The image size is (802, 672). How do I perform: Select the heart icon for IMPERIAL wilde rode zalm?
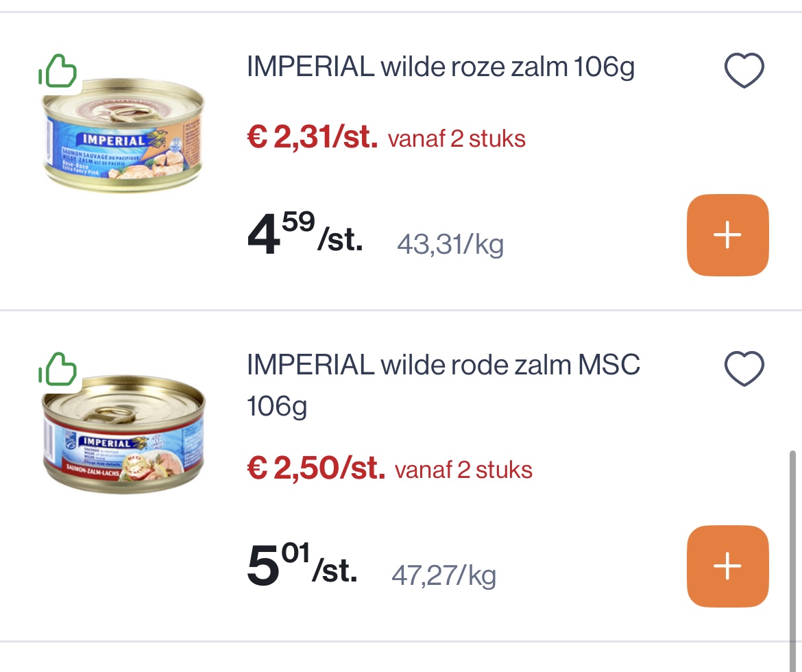click(x=744, y=368)
